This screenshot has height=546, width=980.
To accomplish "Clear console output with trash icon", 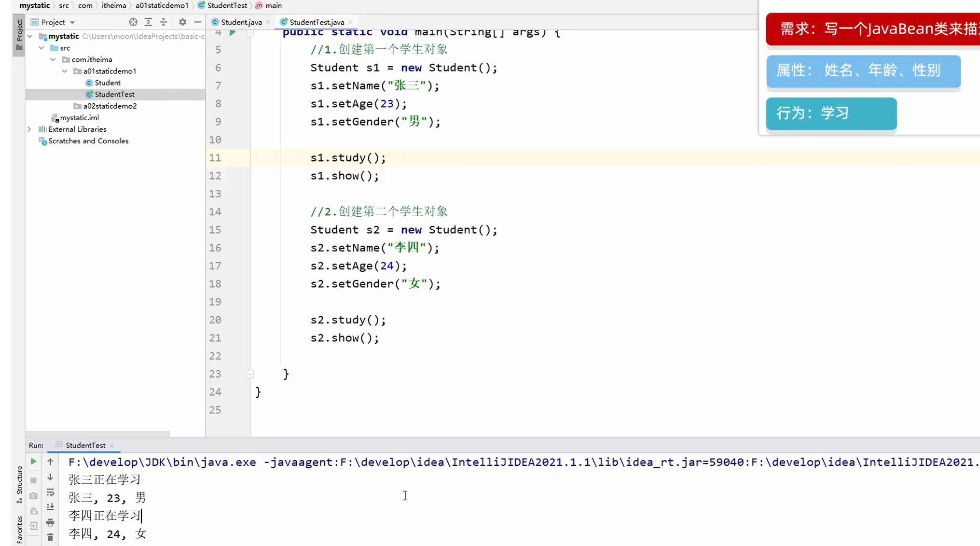I will (x=50, y=537).
